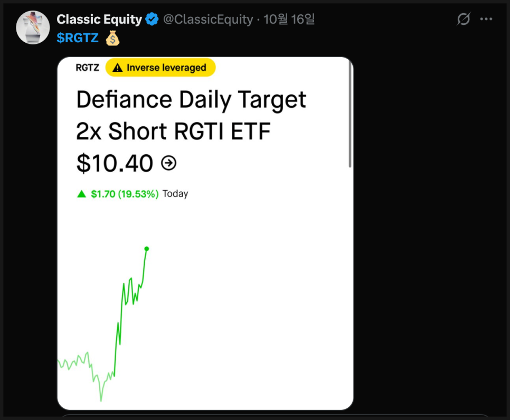The height and width of the screenshot is (420, 510).
Task: Select the Today time range label
Action: pyautogui.click(x=175, y=194)
